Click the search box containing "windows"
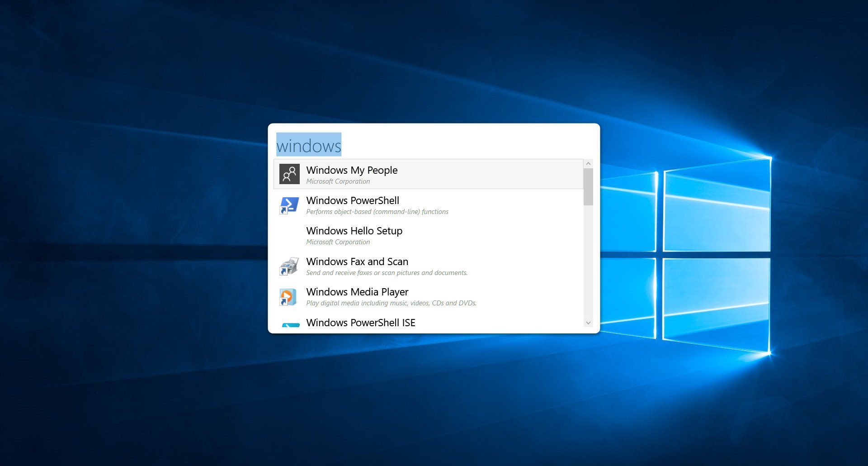868x466 pixels. pyautogui.click(x=434, y=146)
